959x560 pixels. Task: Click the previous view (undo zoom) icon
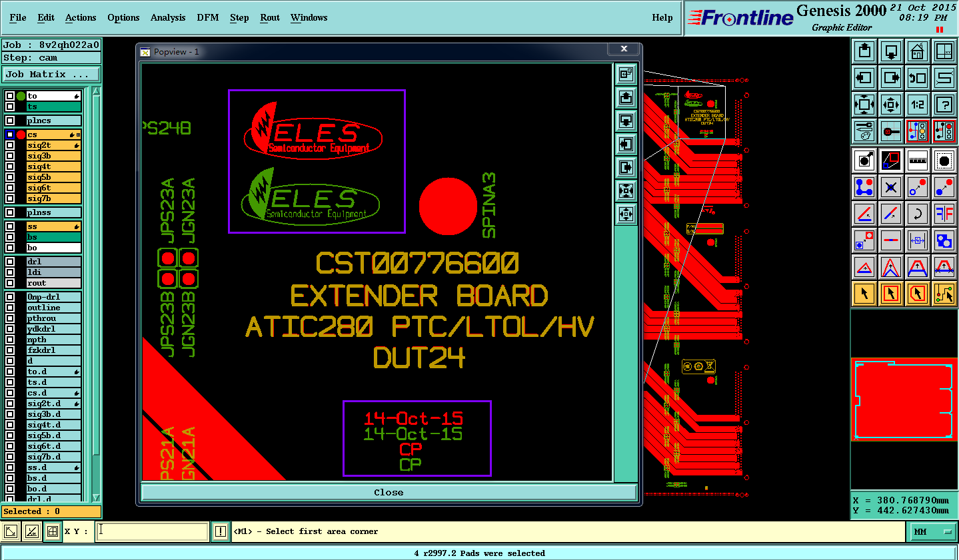(x=918, y=78)
